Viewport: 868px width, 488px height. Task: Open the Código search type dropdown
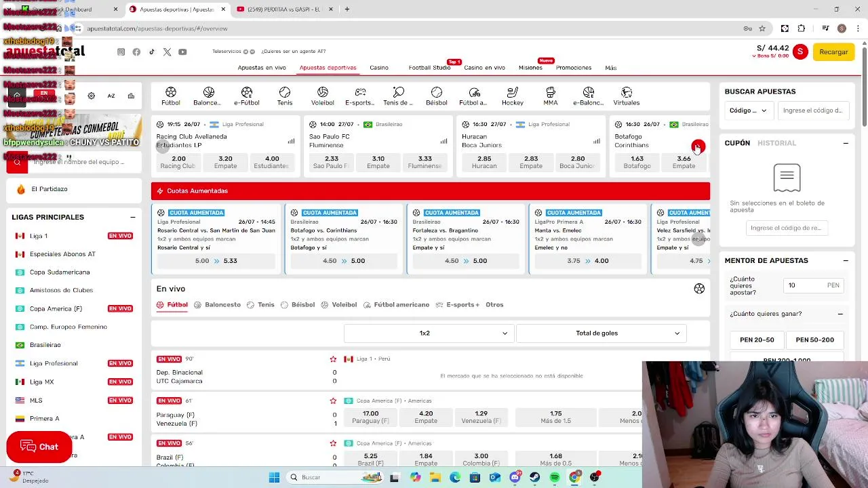coord(748,110)
